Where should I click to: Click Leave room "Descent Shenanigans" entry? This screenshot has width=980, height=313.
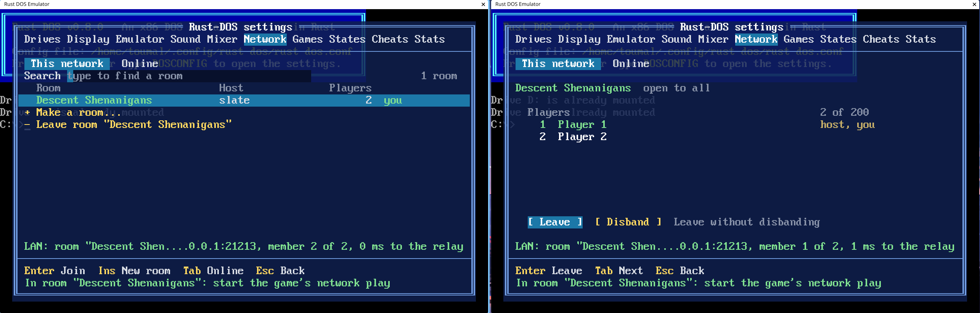pyautogui.click(x=128, y=125)
